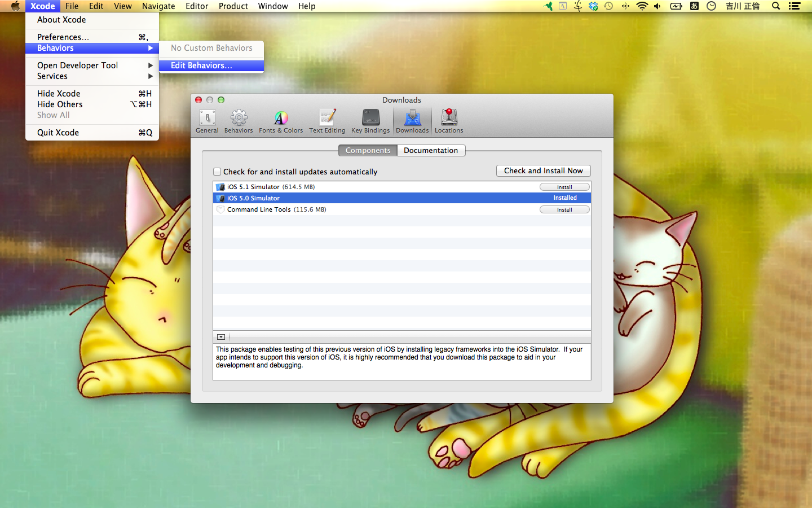Enable automatic update checking checkbox
This screenshot has width=812, height=508.
tap(217, 172)
